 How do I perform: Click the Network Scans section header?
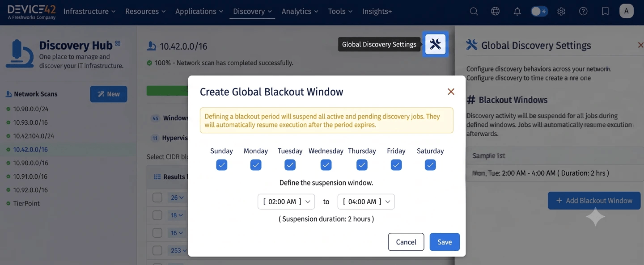(31, 94)
